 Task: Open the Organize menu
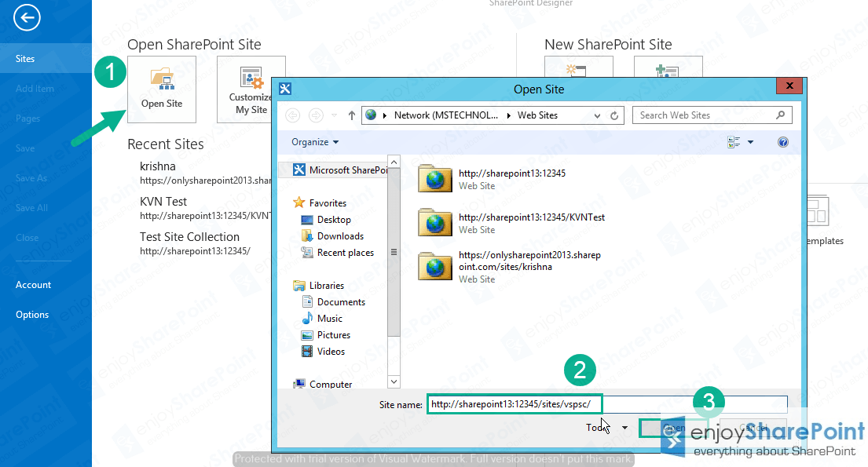pos(315,142)
